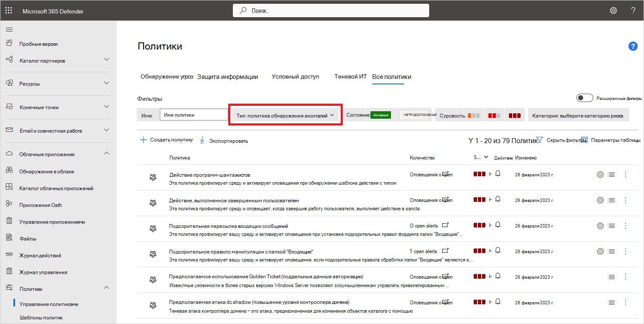Viewport: 644px width, 324px height.
Task: Toggle Расширенные фильтры switch
Action: point(585,98)
